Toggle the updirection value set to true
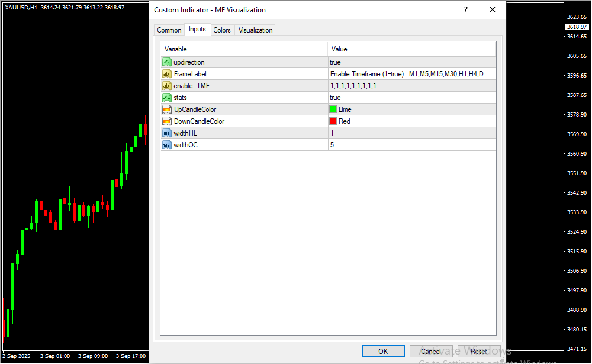This screenshot has height=364, width=592. (x=411, y=62)
